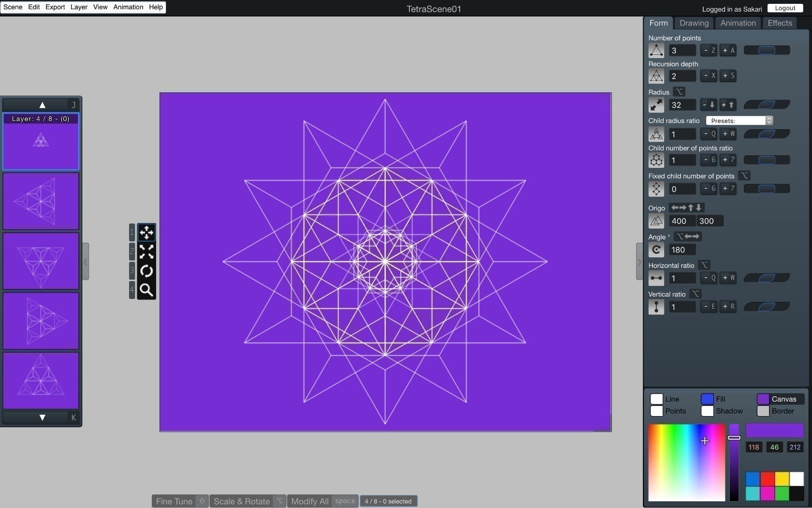This screenshot has width=812, height=508.
Task: Select the Border color target
Action: (x=763, y=411)
